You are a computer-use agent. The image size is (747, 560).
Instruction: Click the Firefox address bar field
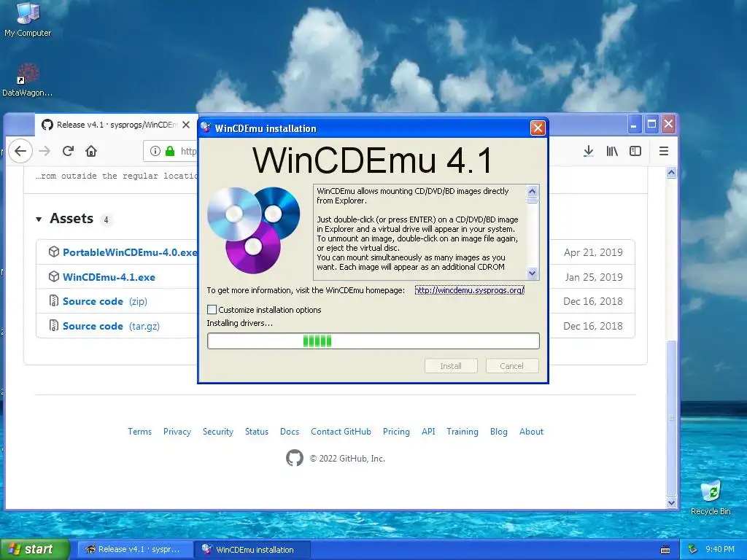pos(171,151)
